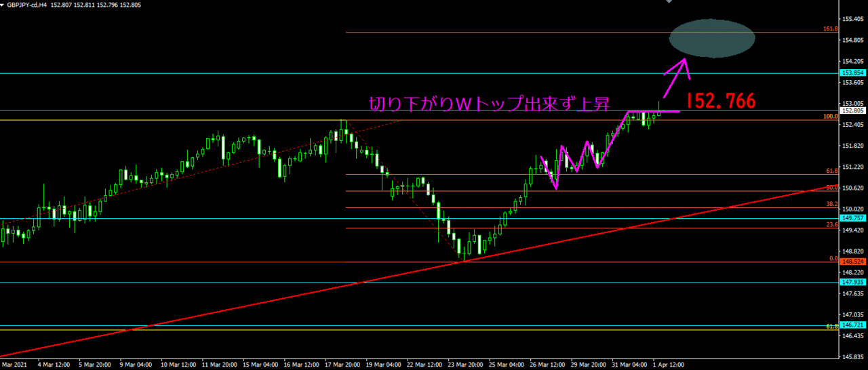The width and height of the screenshot is (868, 370).
Task: Click 153.005 on the price axis
Action: (853, 104)
